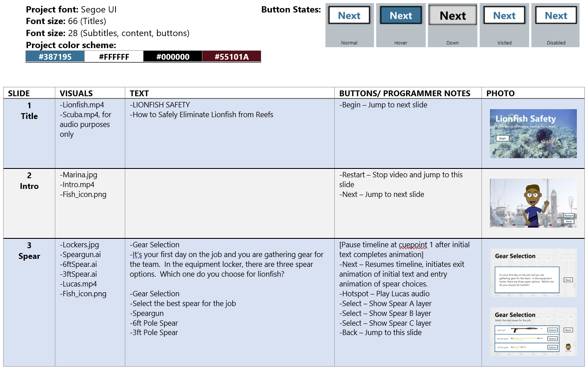
Task: Select the #000000 black color swatch
Action: click(173, 57)
